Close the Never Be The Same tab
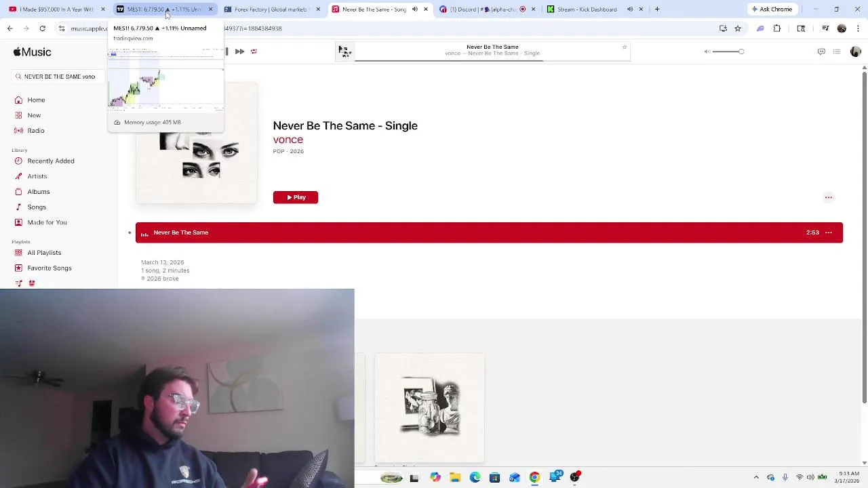 tap(426, 9)
